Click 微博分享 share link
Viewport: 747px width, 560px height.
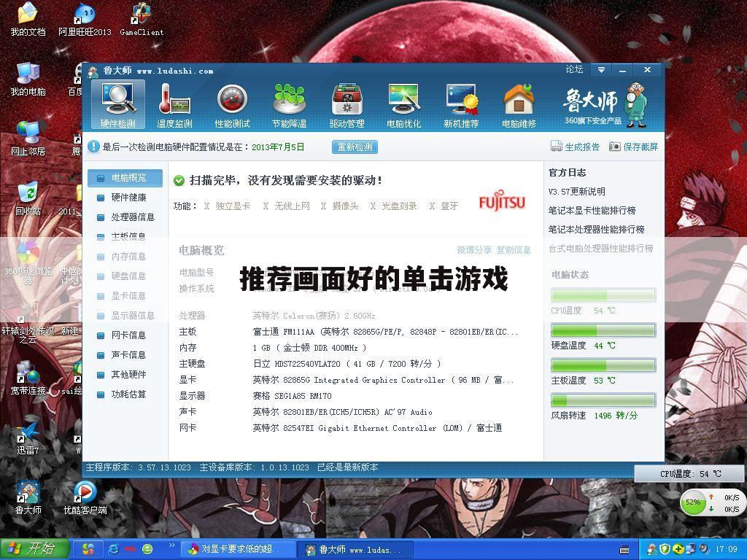474,250
